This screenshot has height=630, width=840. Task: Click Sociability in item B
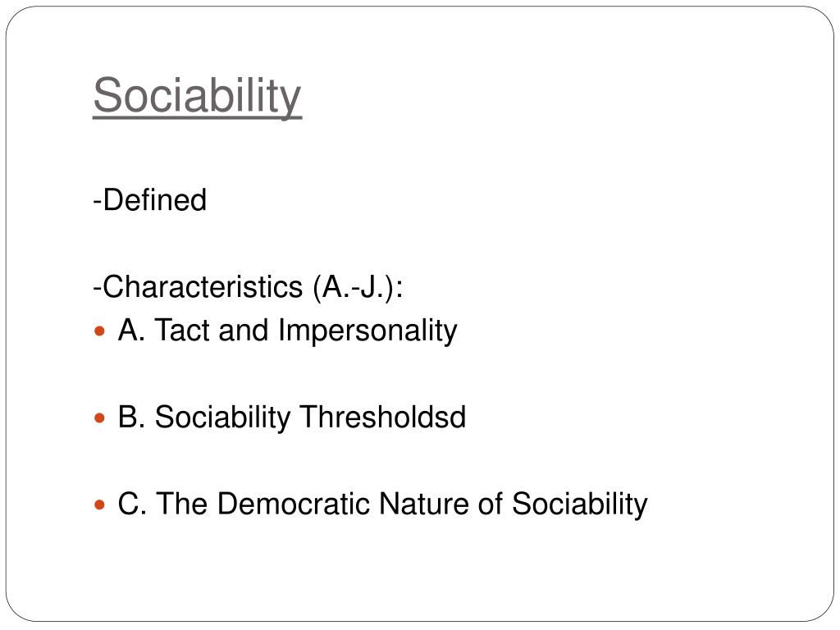[x=222, y=418]
